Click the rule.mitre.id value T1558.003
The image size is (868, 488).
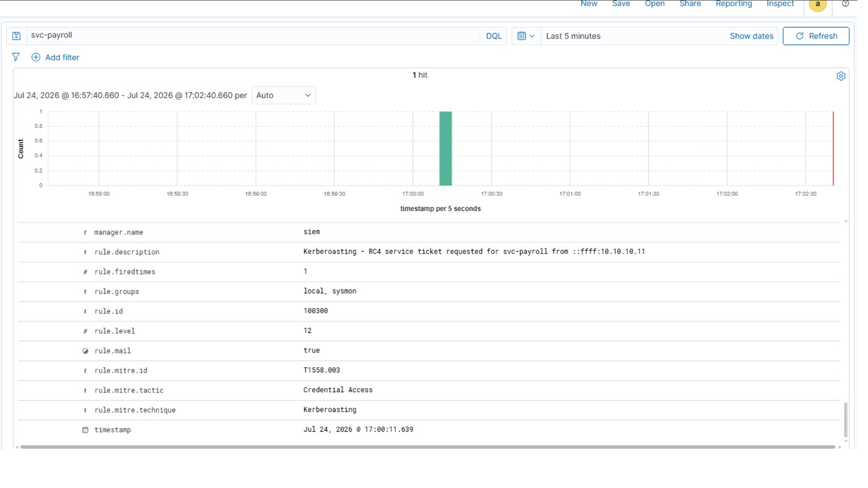(322, 370)
